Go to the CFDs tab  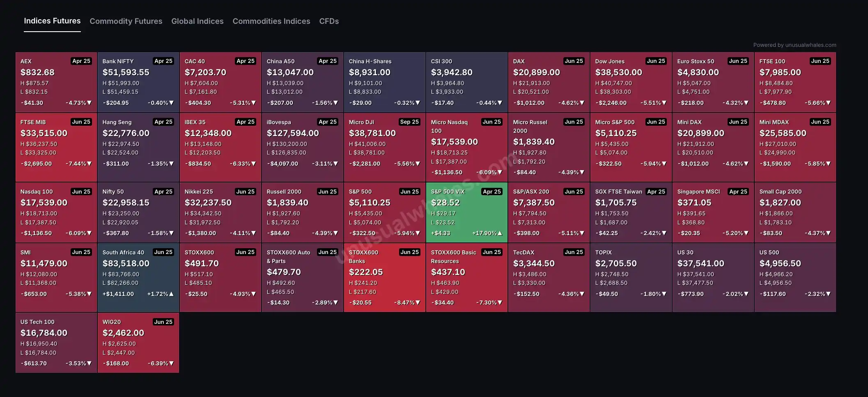(329, 21)
